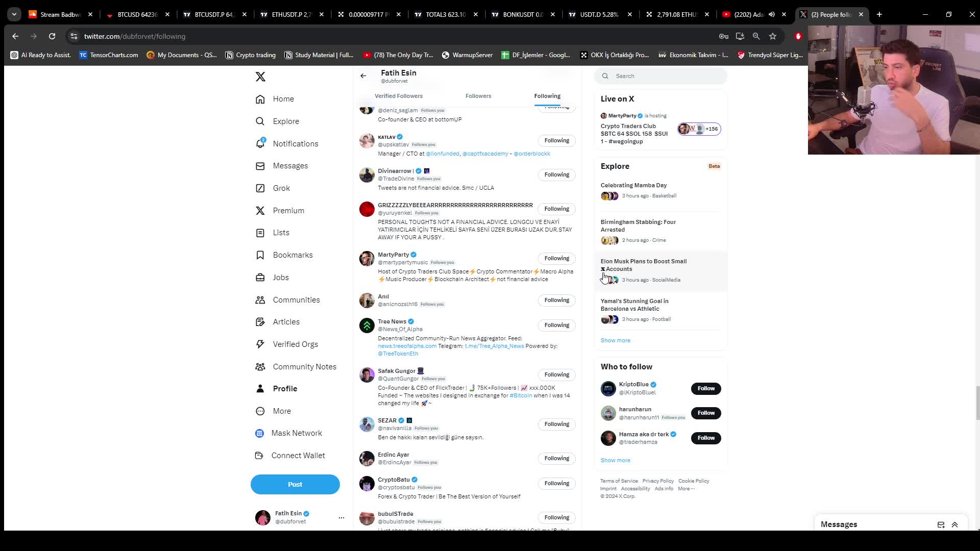
Task: Compose new message icon in Messages drawer
Action: click(x=941, y=524)
